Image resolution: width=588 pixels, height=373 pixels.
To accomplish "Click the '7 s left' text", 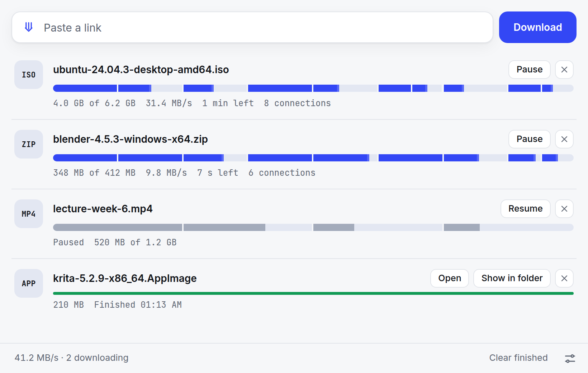I will 218,173.
